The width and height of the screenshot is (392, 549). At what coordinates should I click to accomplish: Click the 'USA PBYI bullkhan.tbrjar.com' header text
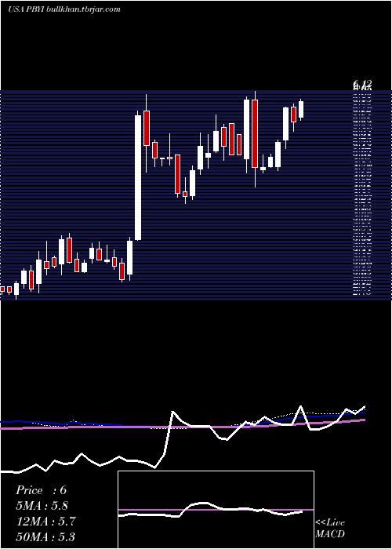point(64,9)
